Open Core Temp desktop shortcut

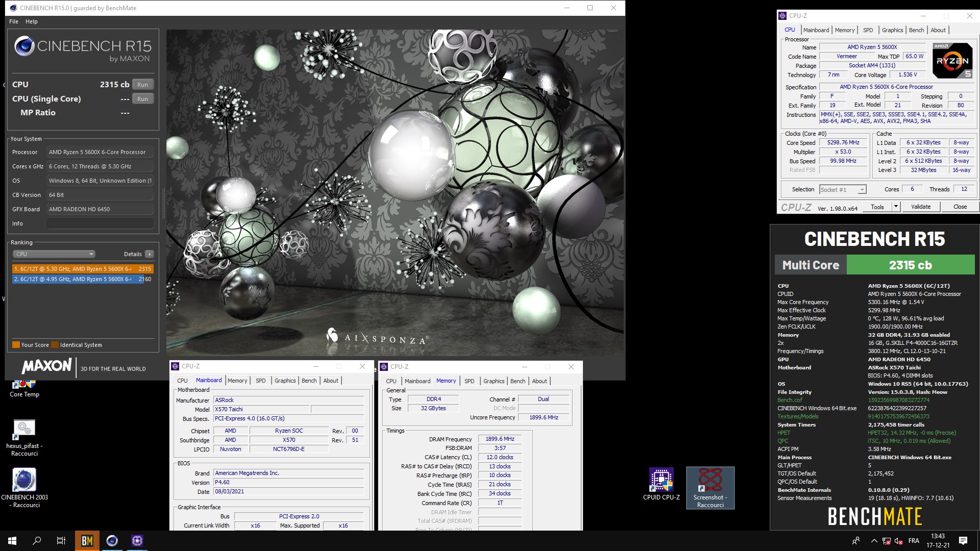[24, 389]
